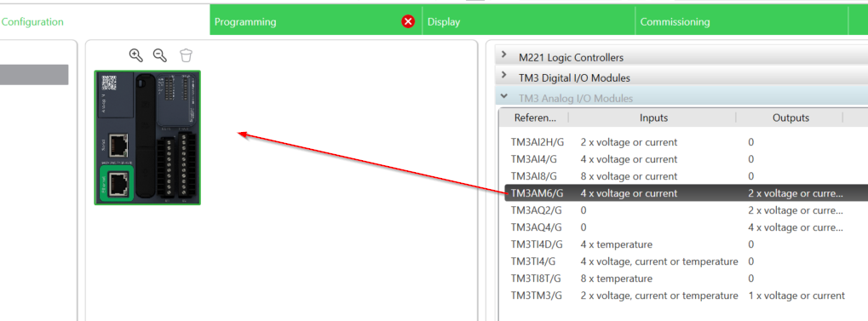This screenshot has height=321, width=868.
Task: Click the upper RJ45 serial port on controller
Action: coord(118,145)
